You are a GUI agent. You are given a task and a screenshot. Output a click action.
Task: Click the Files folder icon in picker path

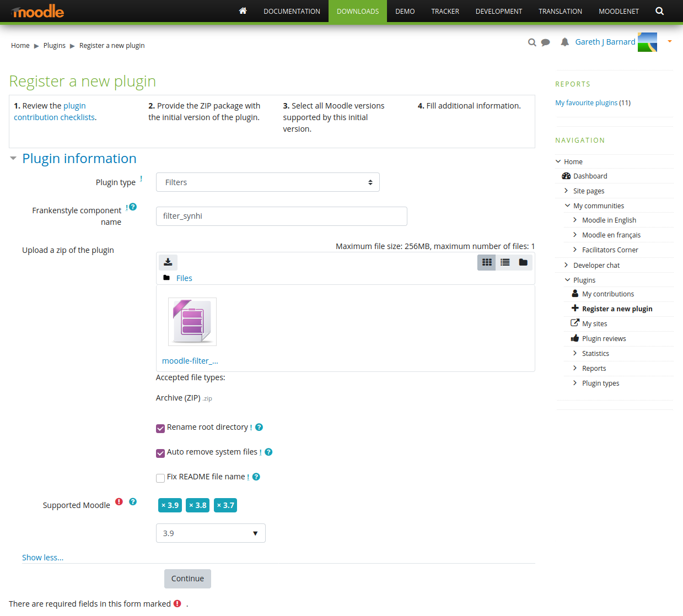coord(166,278)
